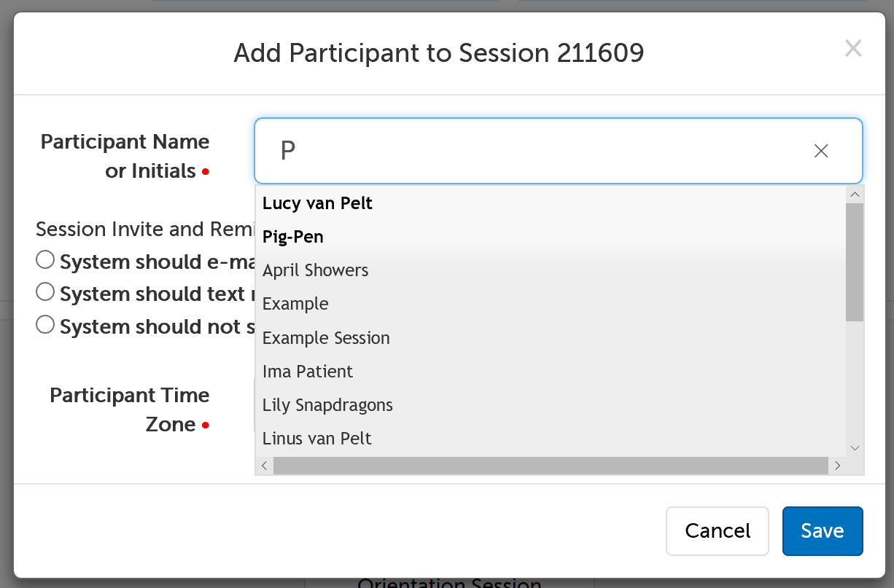Select 'System should text' reminder option
This screenshot has height=588, width=894.
click(44, 291)
